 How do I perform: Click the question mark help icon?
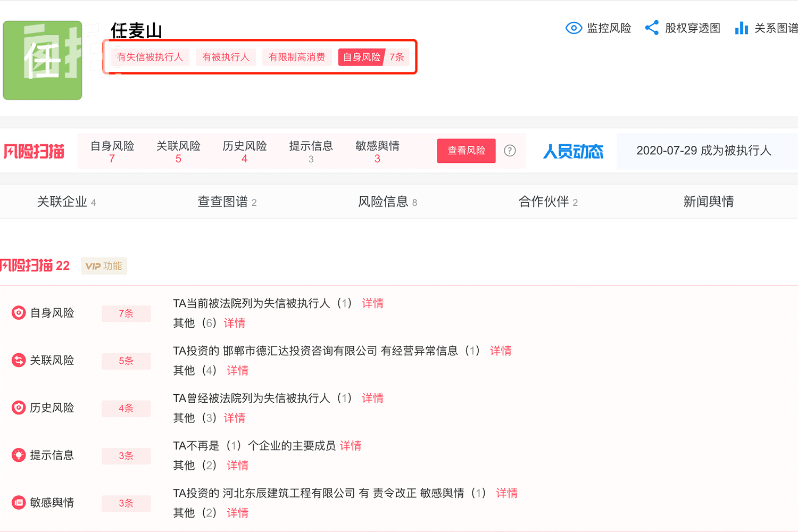click(510, 151)
